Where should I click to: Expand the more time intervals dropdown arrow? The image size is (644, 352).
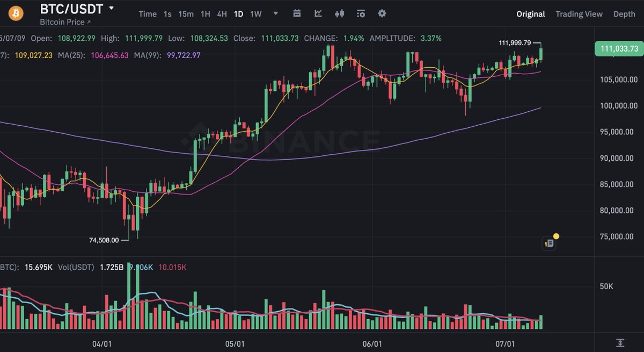[x=276, y=14]
